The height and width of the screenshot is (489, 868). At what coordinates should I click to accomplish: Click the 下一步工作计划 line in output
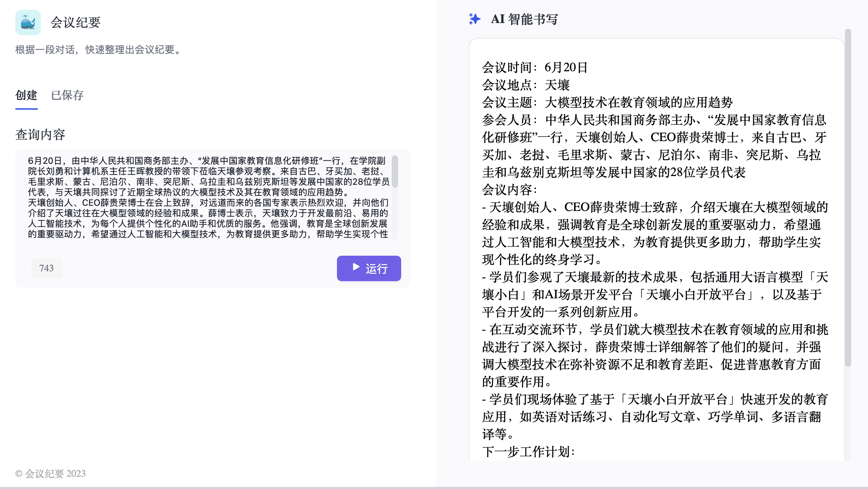pyautogui.click(x=528, y=452)
